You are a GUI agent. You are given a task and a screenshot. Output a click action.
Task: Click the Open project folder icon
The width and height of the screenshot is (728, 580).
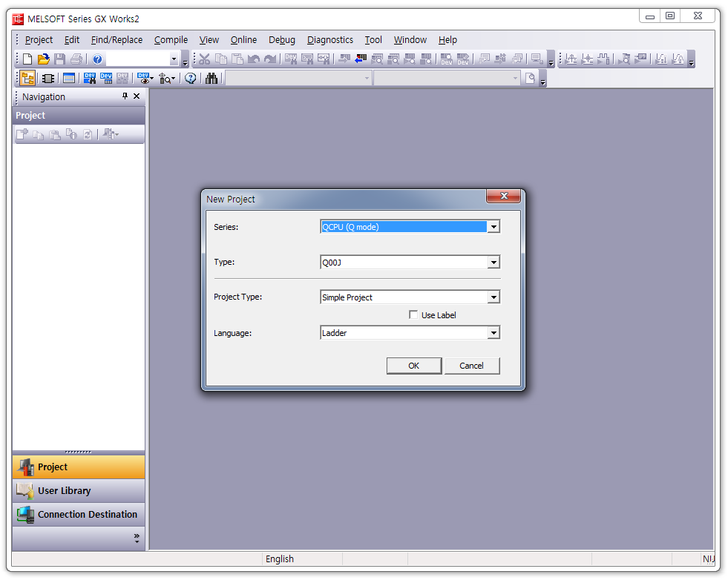[x=44, y=59]
